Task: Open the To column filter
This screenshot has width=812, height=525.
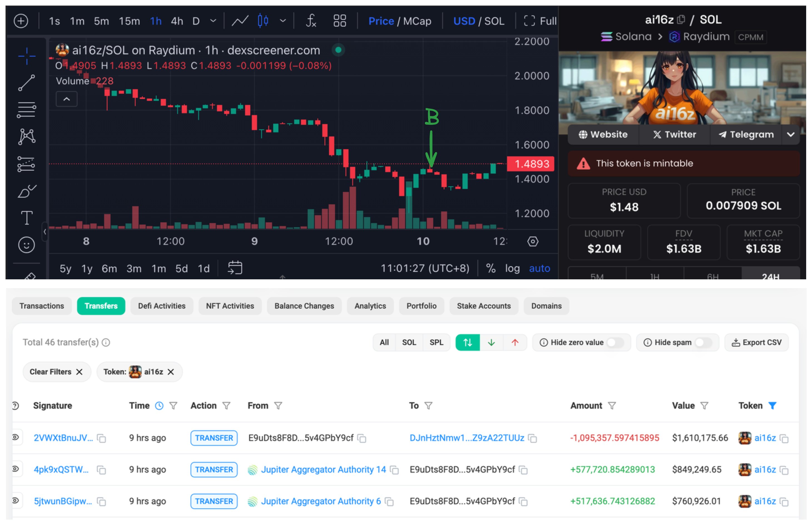Action: pos(428,406)
